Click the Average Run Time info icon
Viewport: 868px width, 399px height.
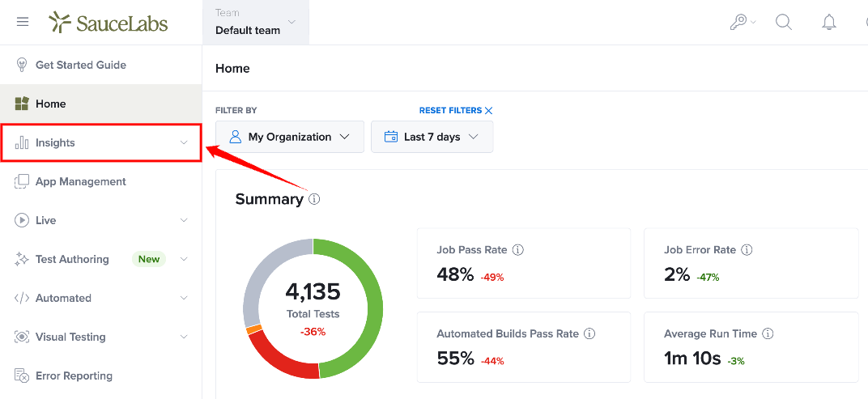click(x=768, y=334)
